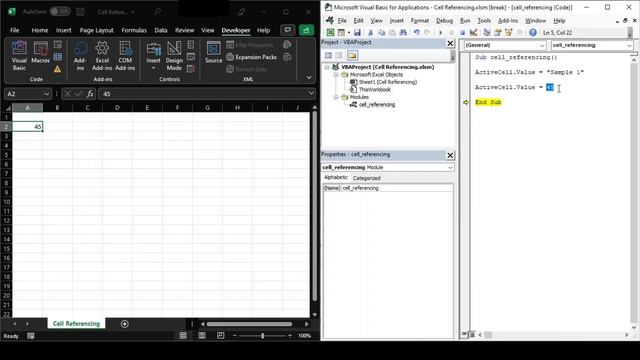This screenshot has width=640, height=360.
Task: Open the File tab in Excel
Action: pyautogui.click(x=15, y=30)
